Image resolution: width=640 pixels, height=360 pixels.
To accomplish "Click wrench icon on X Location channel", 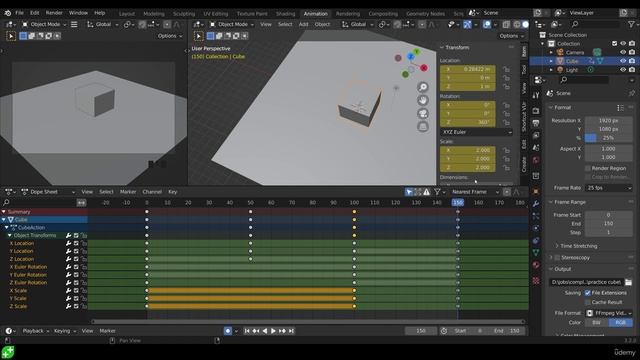I will (x=68, y=243).
